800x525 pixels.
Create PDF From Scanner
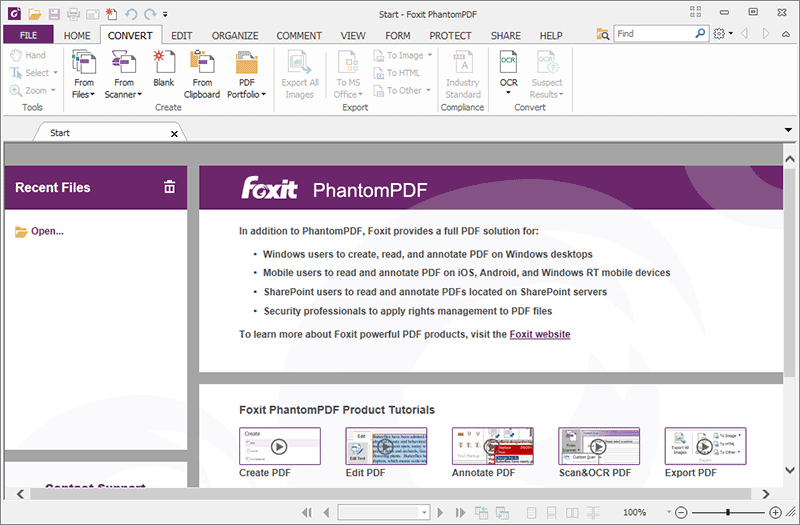click(x=123, y=74)
